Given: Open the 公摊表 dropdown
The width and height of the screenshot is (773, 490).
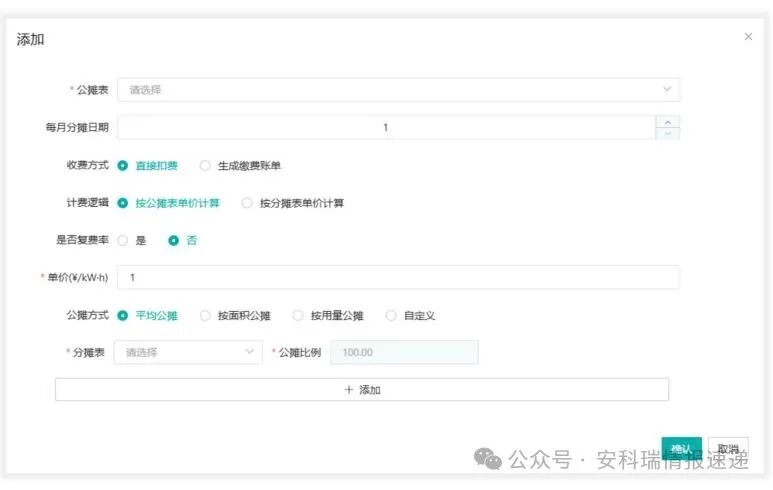Looking at the screenshot, I should (398, 90).
